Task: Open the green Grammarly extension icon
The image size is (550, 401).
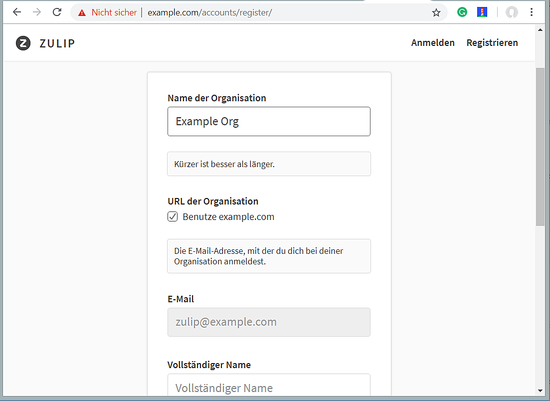Action: (462, 12)
